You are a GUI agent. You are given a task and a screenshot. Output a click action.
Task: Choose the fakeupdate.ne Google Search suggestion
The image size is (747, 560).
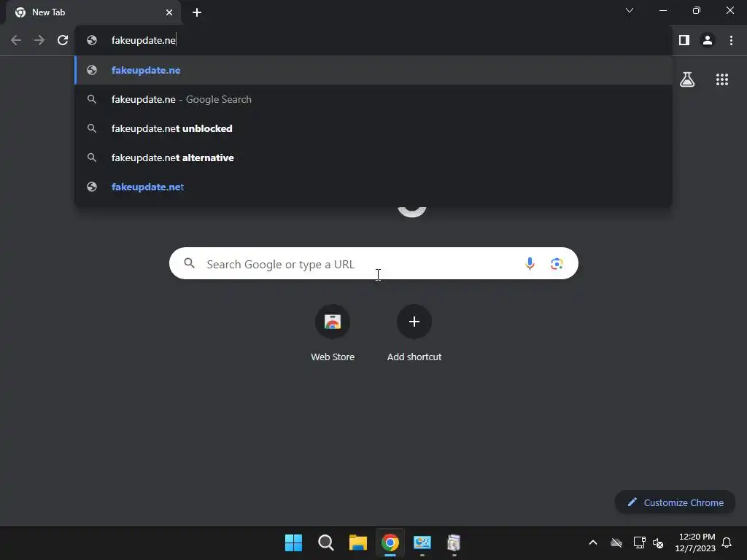coord(373,99)
